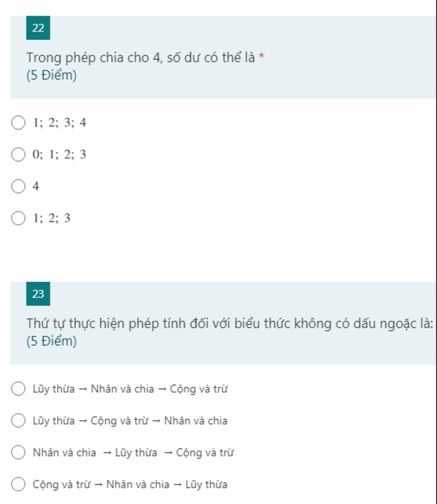Click the question text about thứ tự thực hiện phép tính
The width and height of the screenshot is (437, 504).
coord(230,323)
